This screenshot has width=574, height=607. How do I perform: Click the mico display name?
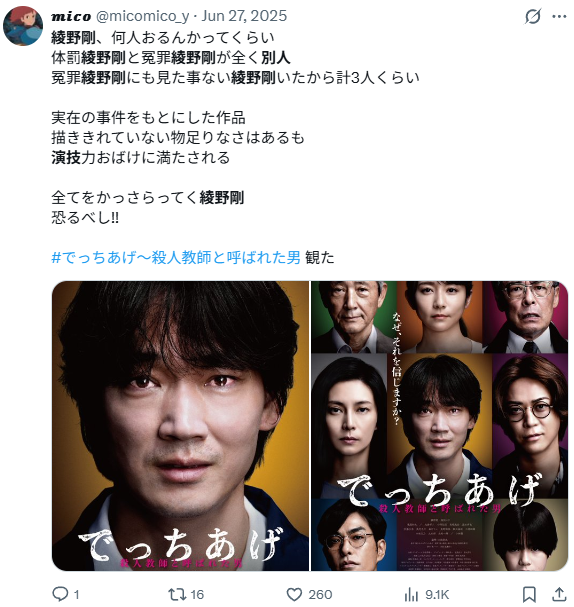tap(71, 16)
